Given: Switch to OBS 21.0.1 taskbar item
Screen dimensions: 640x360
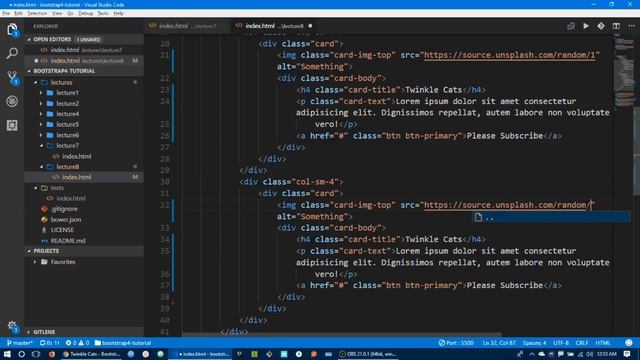Looking at the screenshot, I should 368,354.
